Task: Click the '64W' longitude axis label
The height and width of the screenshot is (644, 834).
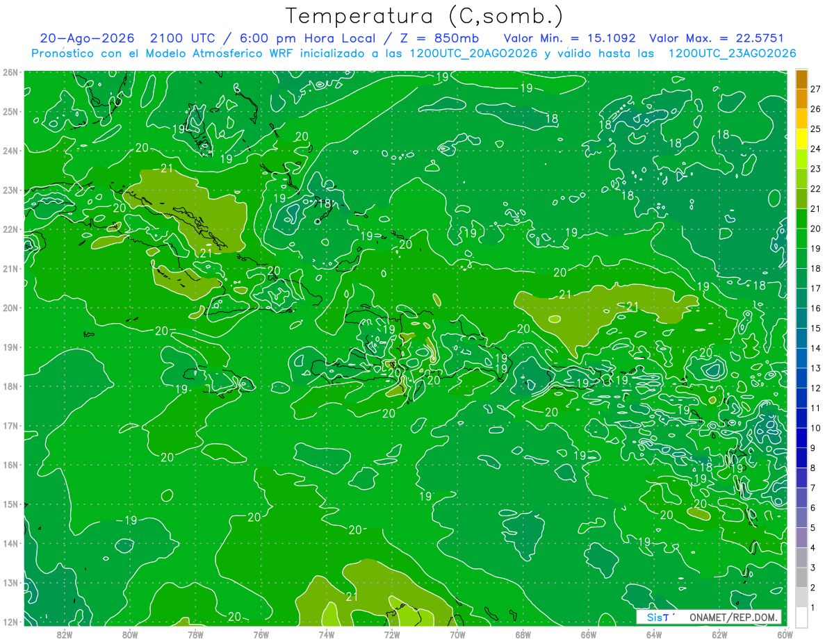Action: click(x=654, y=634)
